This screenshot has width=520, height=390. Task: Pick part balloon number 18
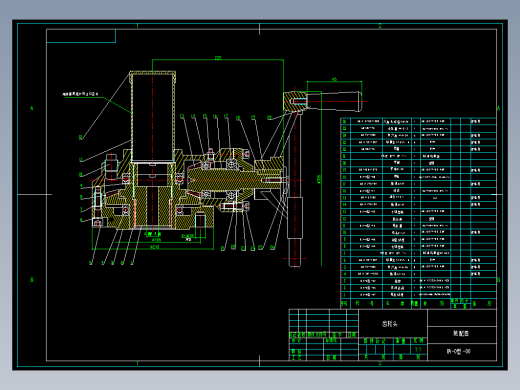[x=238, y=118]
